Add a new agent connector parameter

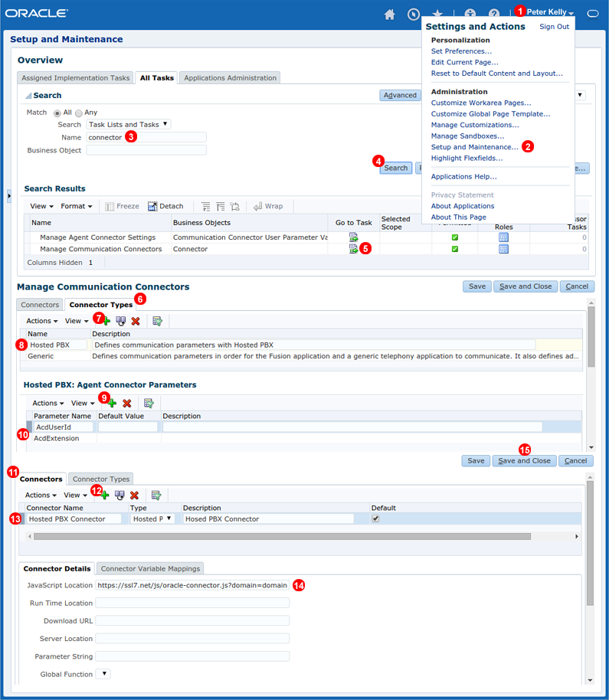tap(112, 403)
